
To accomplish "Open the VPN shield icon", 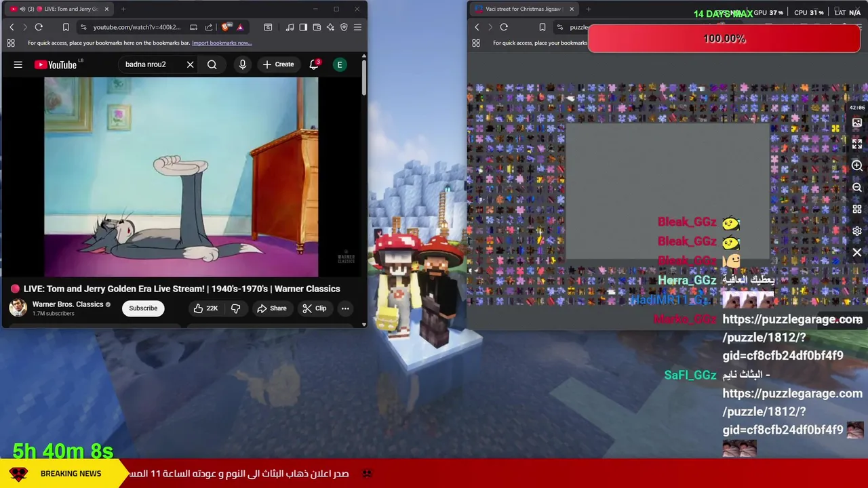I will tap(344, 27).
